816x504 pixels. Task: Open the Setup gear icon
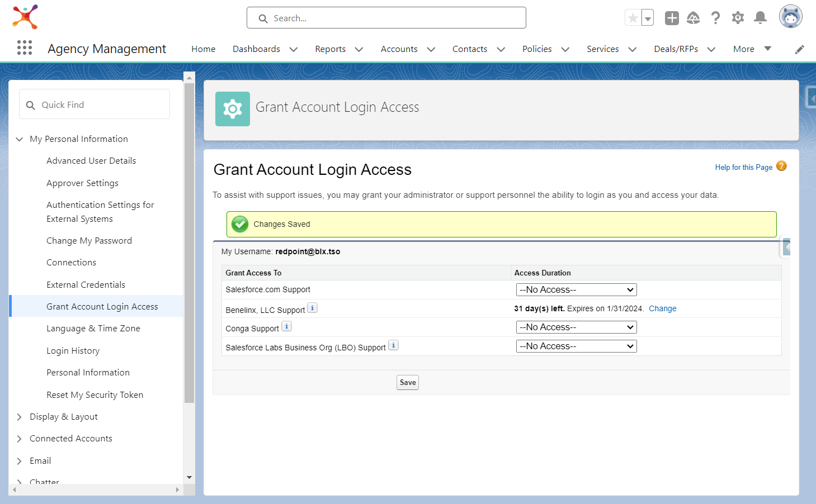[x=738, y=18]
